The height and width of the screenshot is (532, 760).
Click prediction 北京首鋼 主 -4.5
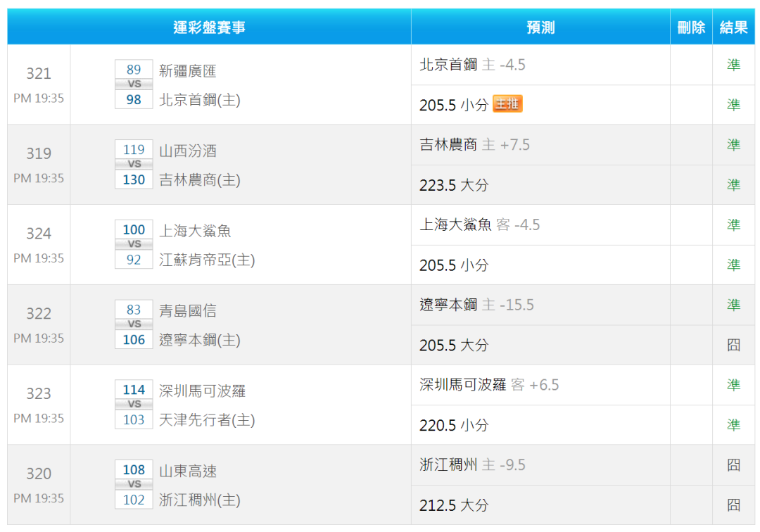(x=473, y=65)
